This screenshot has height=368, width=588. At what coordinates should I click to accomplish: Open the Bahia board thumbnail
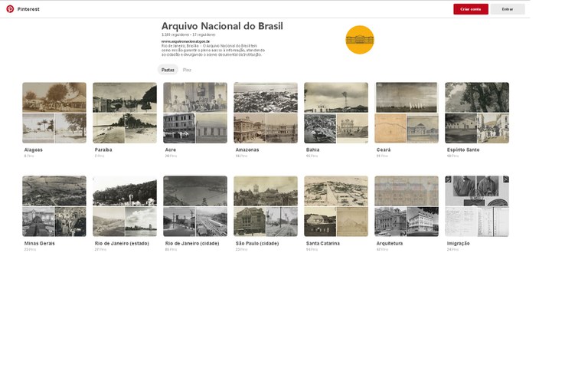(336, 113)
